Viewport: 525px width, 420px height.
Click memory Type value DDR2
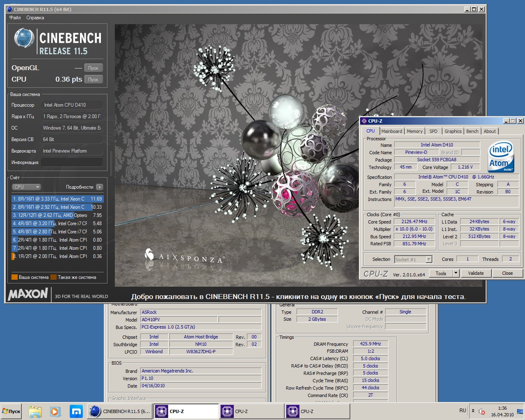[x=317, y=312]
